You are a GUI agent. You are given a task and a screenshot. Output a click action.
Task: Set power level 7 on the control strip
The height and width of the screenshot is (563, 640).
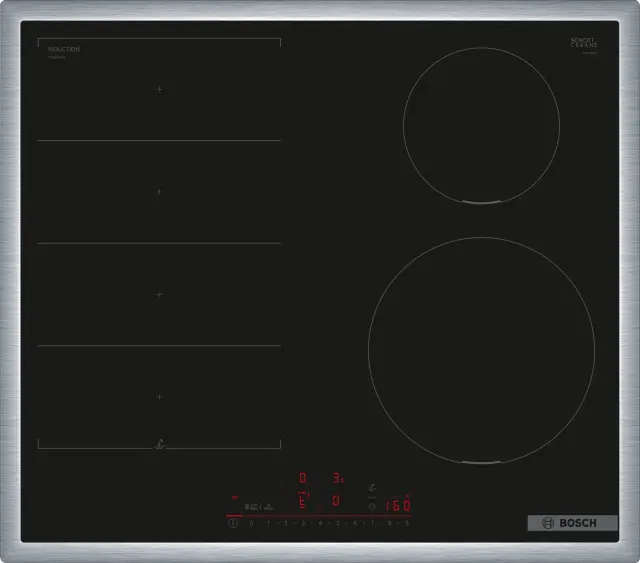point(372,523)
